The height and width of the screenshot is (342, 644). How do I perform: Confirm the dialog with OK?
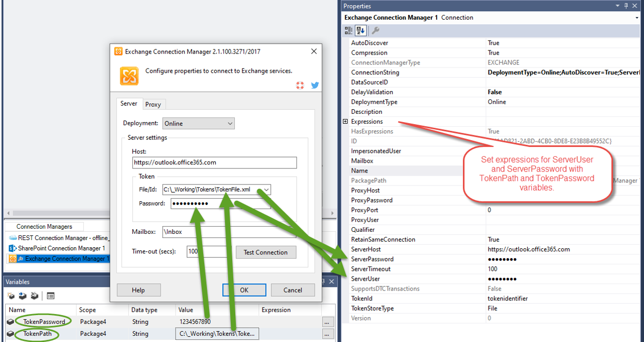click(x=244, y=290)
